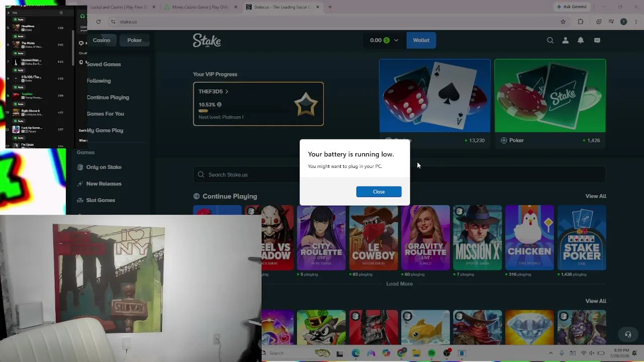Open the Le Cowboy game
The height and width of the screenshot is (362, 644).
pyautogui.click(x=373, y=237)
